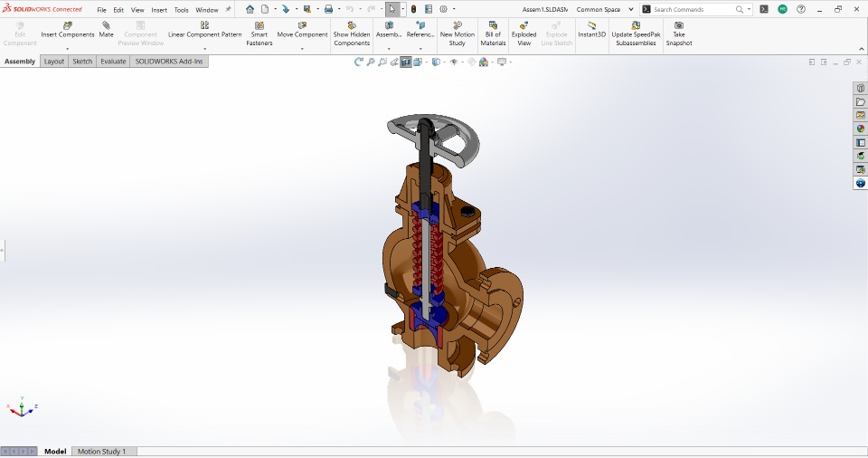Click the Print icon
Image resolution: width=868 pixels, height=458 pixels.
pyautogui.click(x=329, y=9)
